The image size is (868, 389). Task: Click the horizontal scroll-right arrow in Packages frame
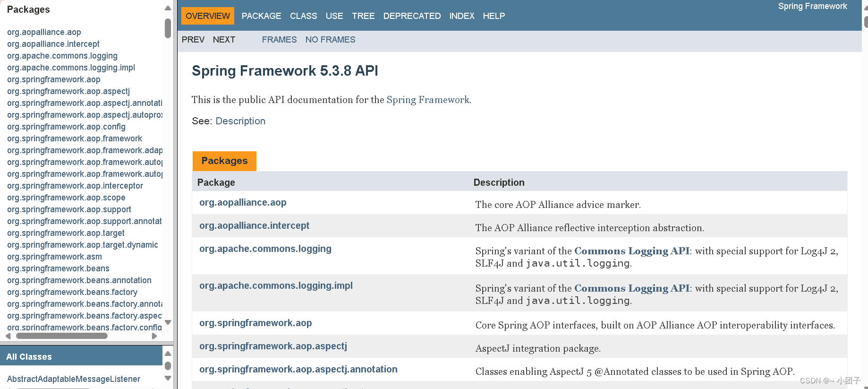(x=154, y=336)
